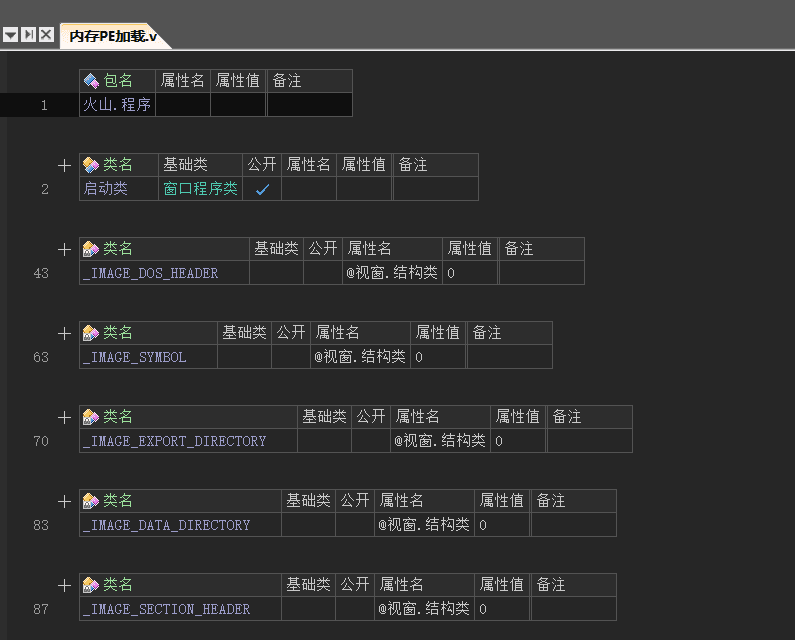Select the _IMAGE_SYMBOL class name
The width and height of the screenshot is (795, 640).
[x=134, y=357]
